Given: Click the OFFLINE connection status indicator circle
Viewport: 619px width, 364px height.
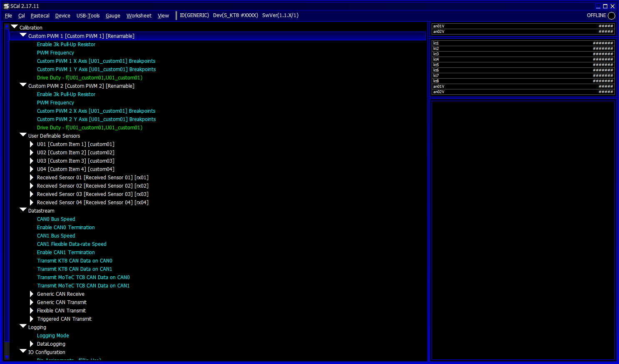Looking at the screenshot, I should (x=612, y=16).
